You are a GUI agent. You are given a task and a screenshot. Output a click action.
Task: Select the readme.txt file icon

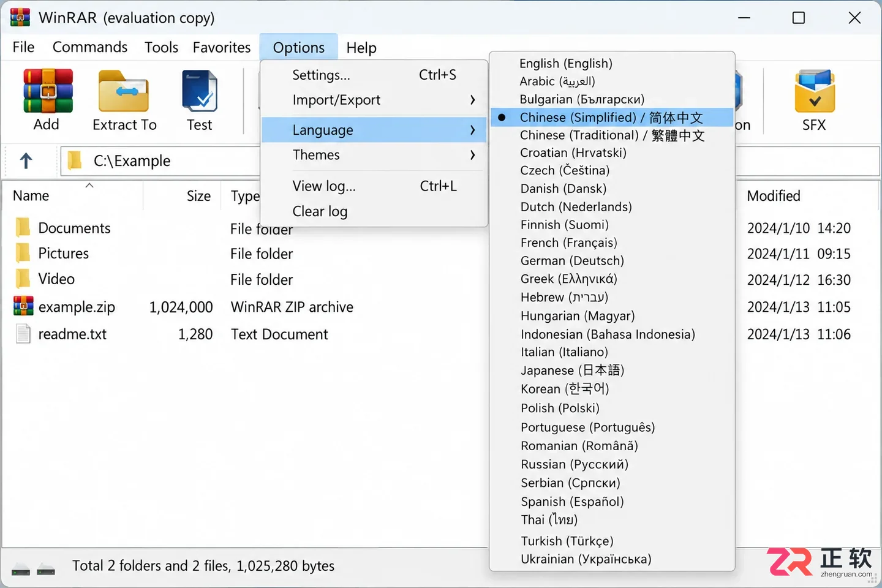23,334
